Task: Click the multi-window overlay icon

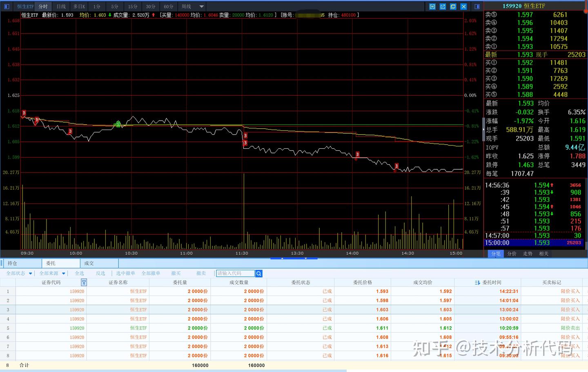Action: click(x=453, y=7)
